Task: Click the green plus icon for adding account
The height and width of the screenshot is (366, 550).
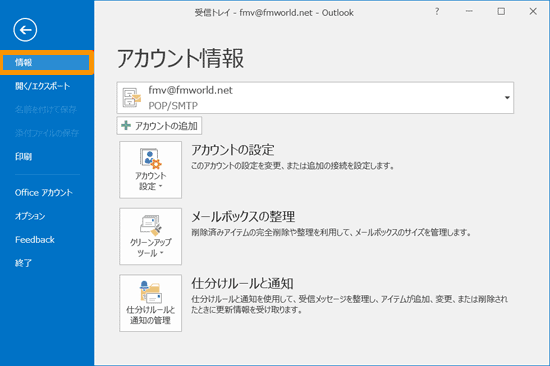Action: [126, 125]
